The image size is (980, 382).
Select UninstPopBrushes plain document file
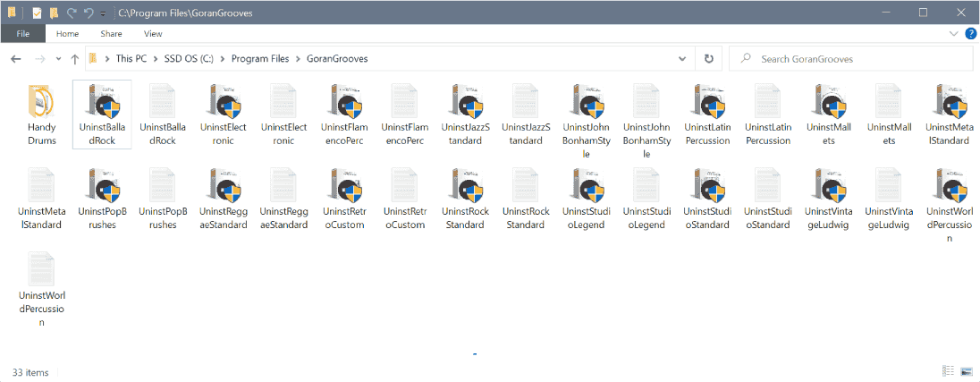(x=163, y=199)
